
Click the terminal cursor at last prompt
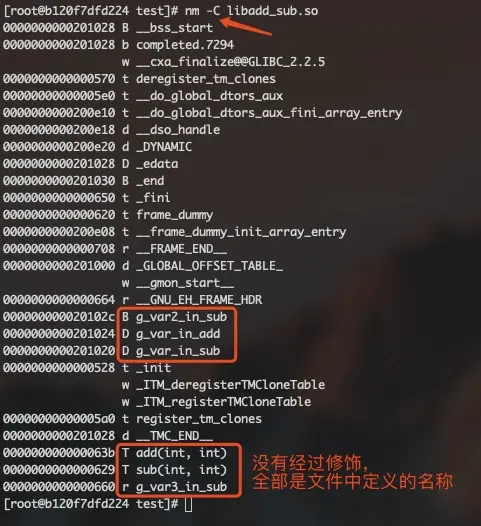pyautogui.click(x=189, y=504)
